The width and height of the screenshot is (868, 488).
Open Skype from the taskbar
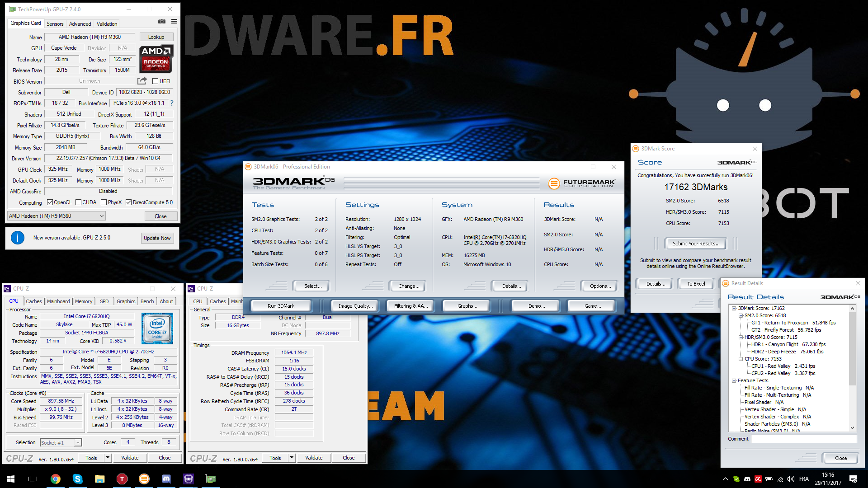(x=77, y=479)
